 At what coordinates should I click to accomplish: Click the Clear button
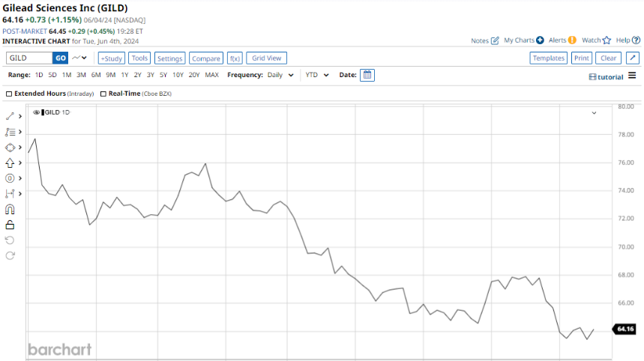(608, 58)
